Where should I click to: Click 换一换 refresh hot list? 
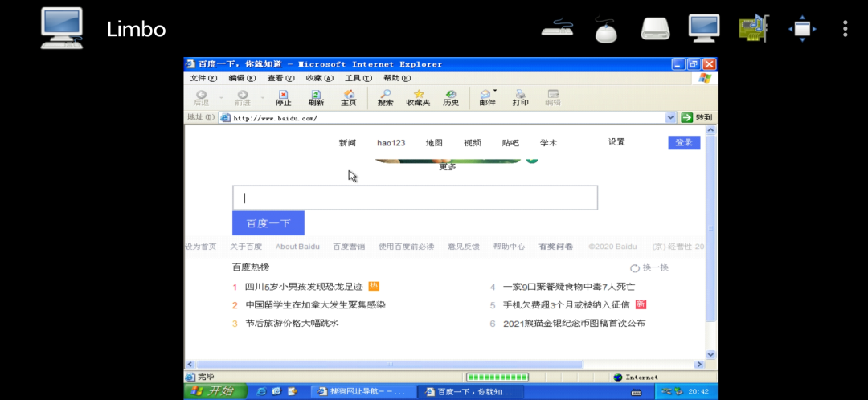[x=656, y=267]
